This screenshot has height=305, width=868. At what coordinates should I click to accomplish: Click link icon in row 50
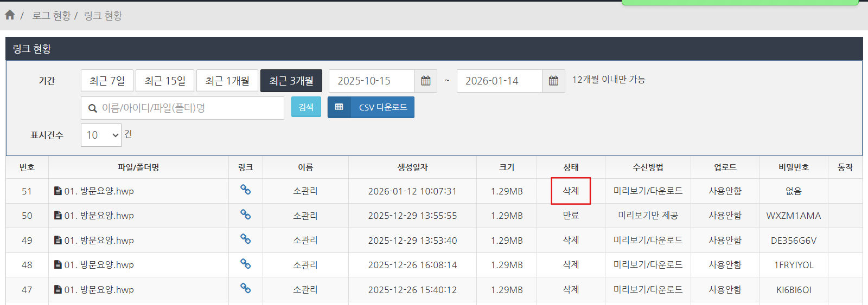(245, 215)
